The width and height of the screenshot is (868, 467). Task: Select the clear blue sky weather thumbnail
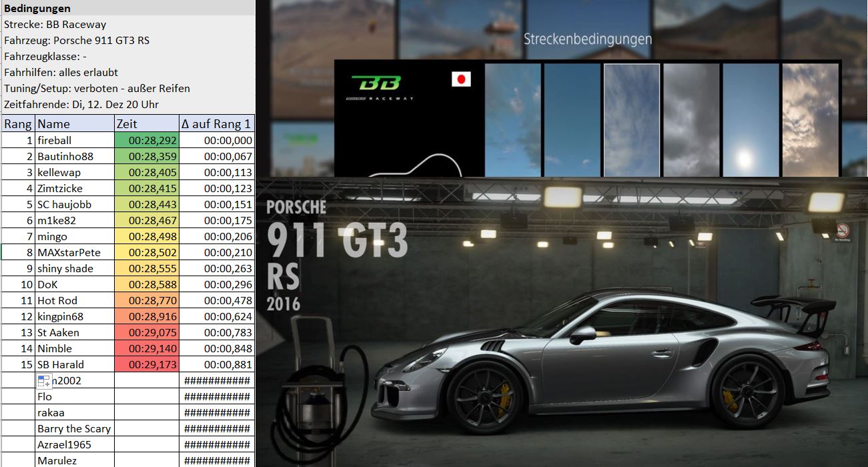coord(572,120)
